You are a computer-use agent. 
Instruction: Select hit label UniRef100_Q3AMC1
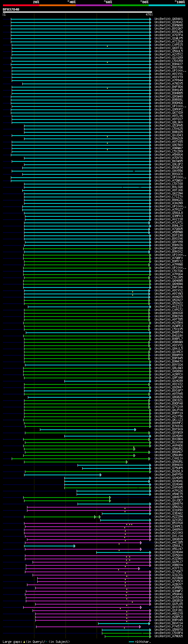169,526
